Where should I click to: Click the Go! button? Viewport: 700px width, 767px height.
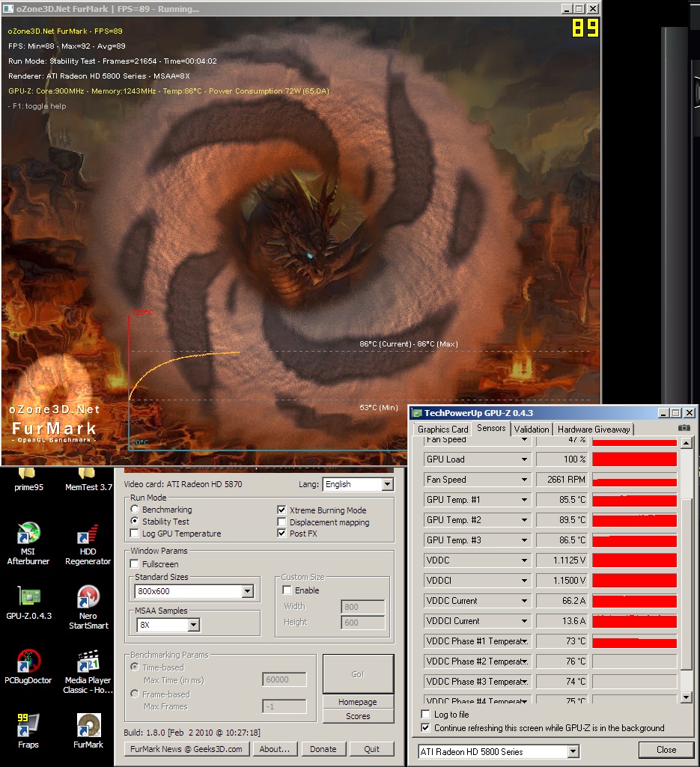(x=358, y=674)
